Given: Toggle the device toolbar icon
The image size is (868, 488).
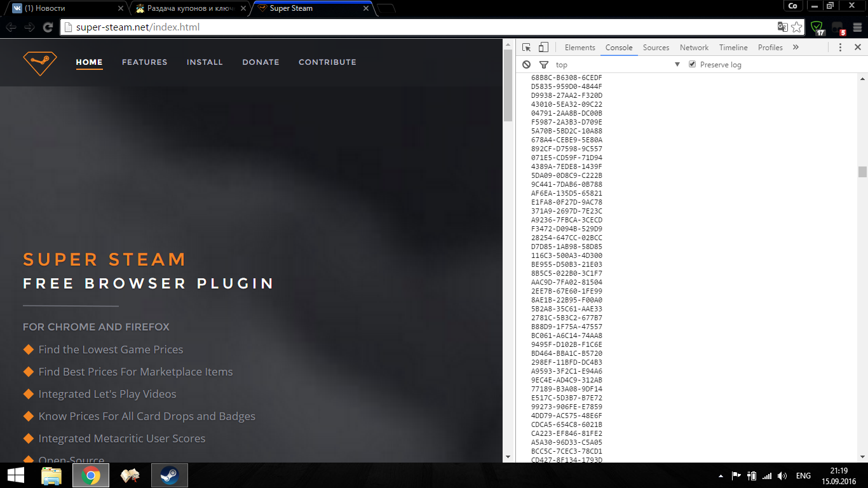Looking at the screenshot, I should (543, 48).
